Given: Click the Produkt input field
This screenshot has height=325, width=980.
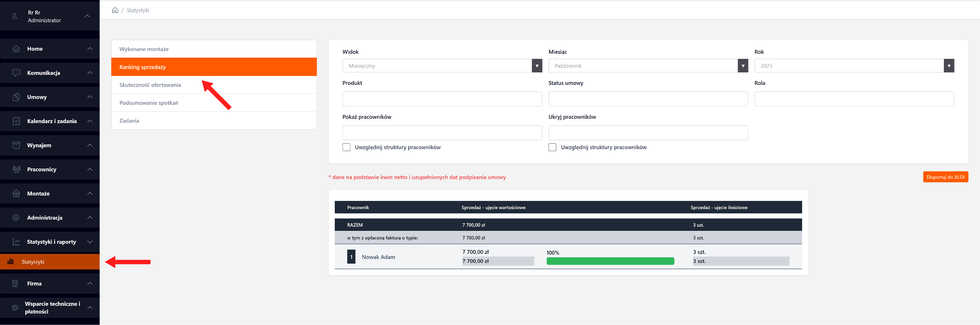Looking at the screenshot, I should click(x=442, y=99).
